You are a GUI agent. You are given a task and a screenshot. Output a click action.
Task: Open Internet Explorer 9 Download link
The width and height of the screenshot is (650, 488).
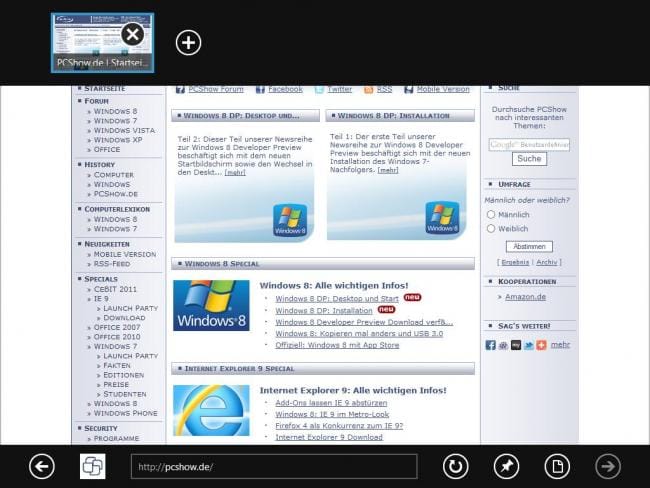tap(329, 437)
